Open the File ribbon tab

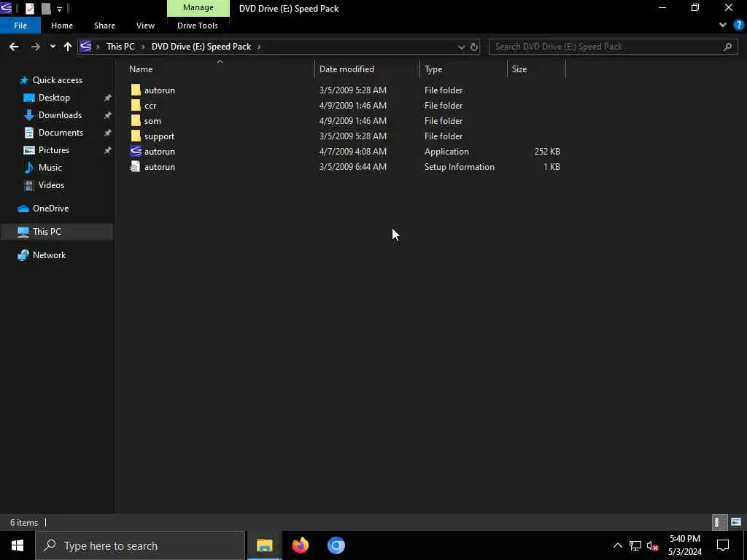20,26
